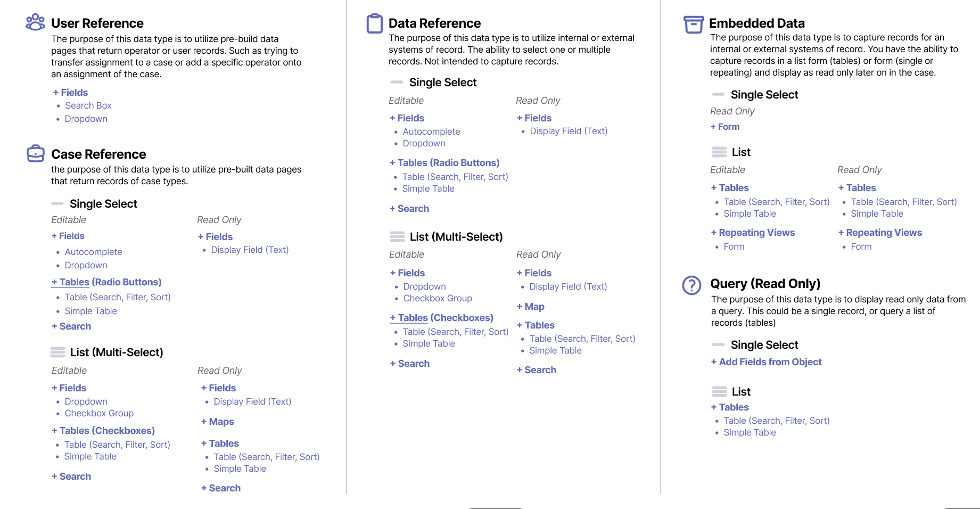
Task: Click the Query question mark icon
Action: [691, 285]
